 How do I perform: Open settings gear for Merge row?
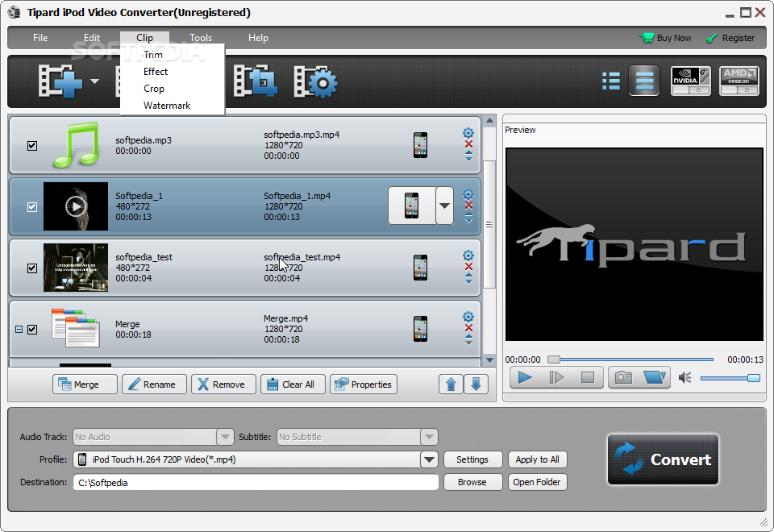(468, 317)
